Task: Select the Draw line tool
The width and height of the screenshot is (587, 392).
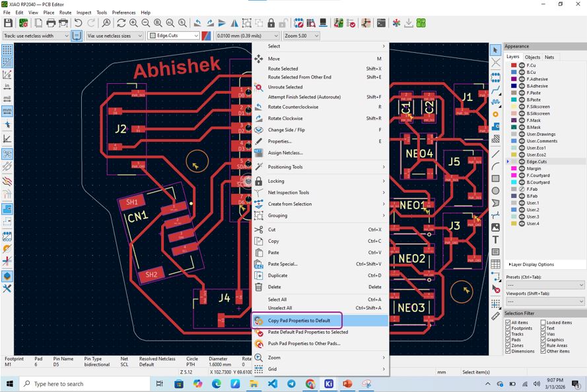Action: click(495, 154)
